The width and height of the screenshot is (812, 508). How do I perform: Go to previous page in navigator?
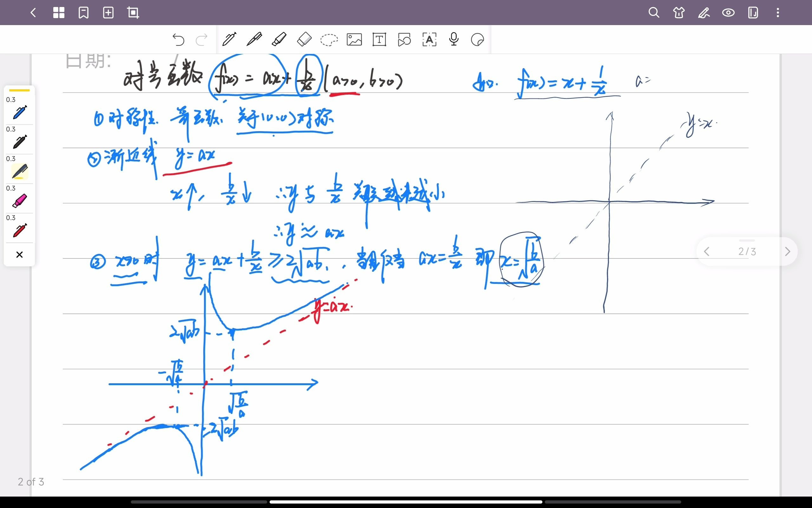coord(707,251)
